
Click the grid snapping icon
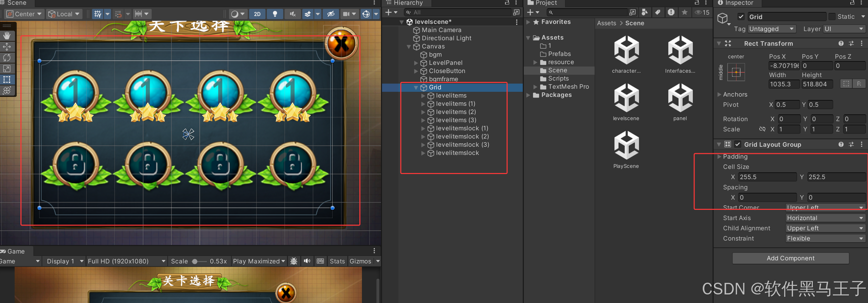(x=98, y=14)
